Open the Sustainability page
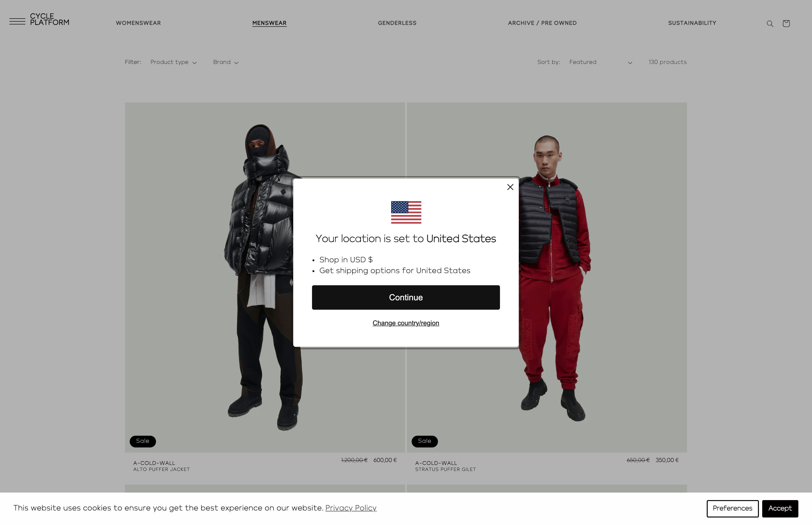The height and width of the screenshot is (525, 812). coord(692,23)
